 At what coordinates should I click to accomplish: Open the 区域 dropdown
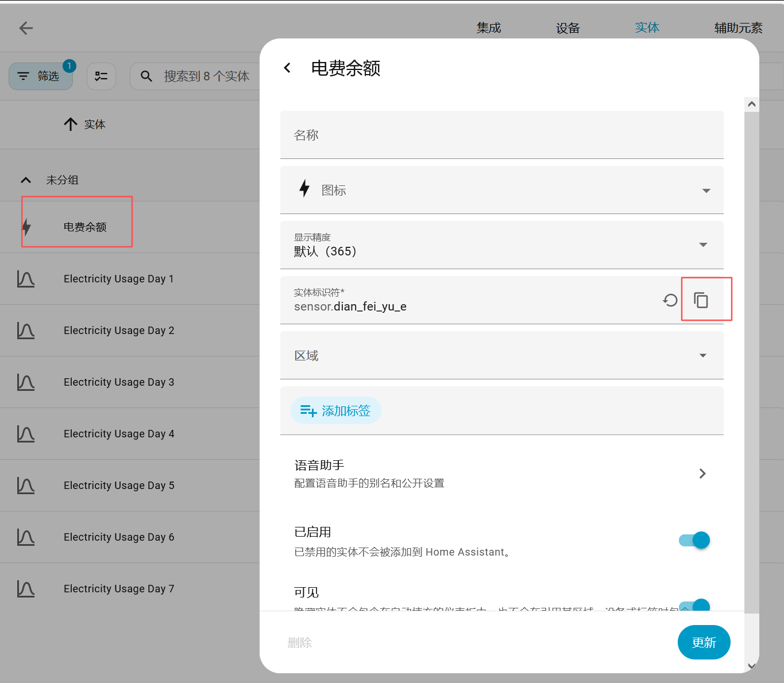point(703,355)
